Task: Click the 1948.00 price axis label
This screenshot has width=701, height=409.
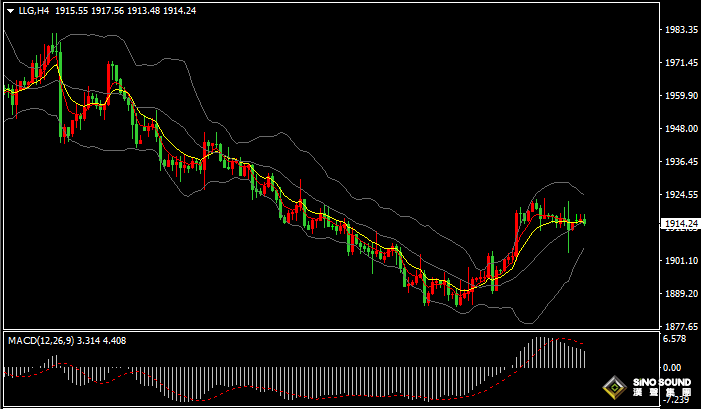Action: coord(680,129)
